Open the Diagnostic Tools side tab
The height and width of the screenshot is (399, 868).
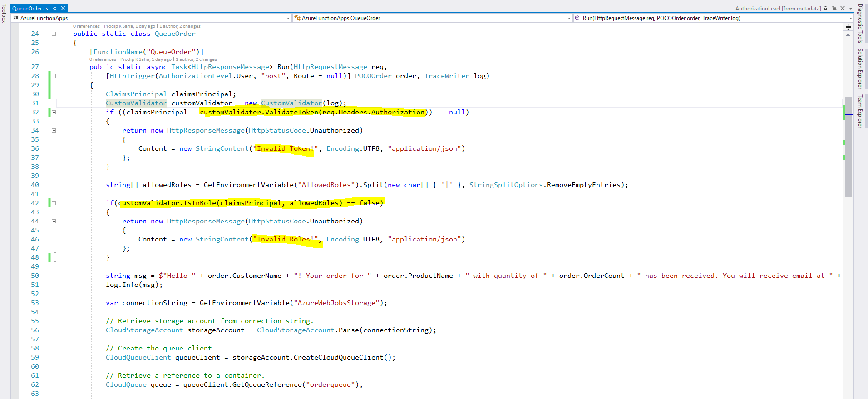tap(860, 23)
